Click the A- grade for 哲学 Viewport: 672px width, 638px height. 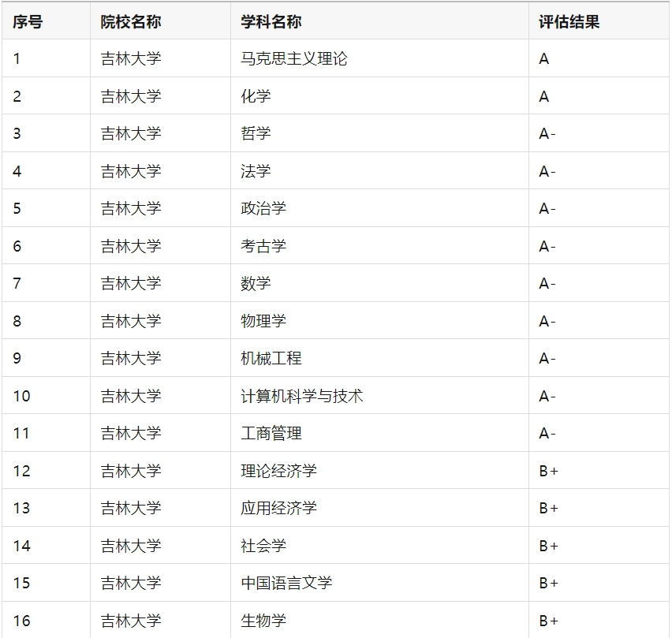(x=547, y=134)
